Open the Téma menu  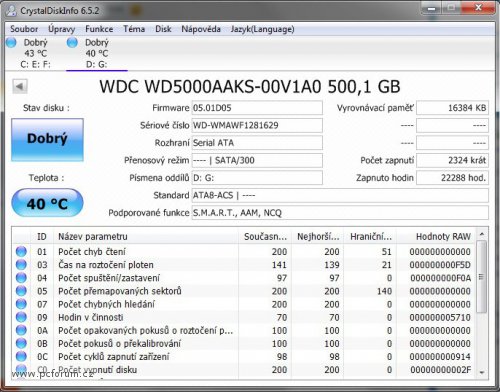[134, 29]
